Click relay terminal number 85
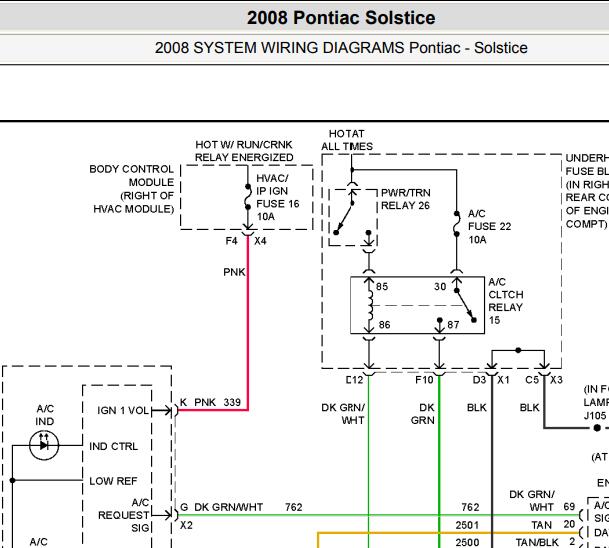The height and width of the screenshot is (548, 609). pos(382,287)
